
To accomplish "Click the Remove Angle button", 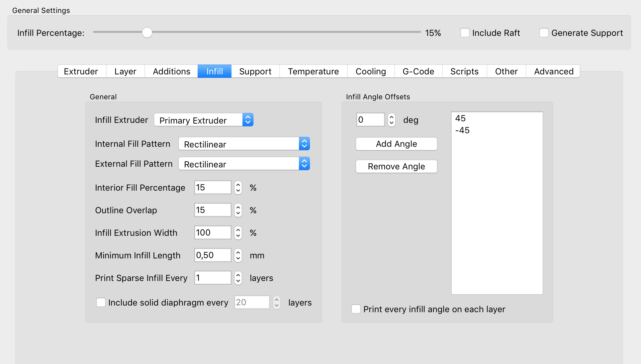I will point(396,166).
